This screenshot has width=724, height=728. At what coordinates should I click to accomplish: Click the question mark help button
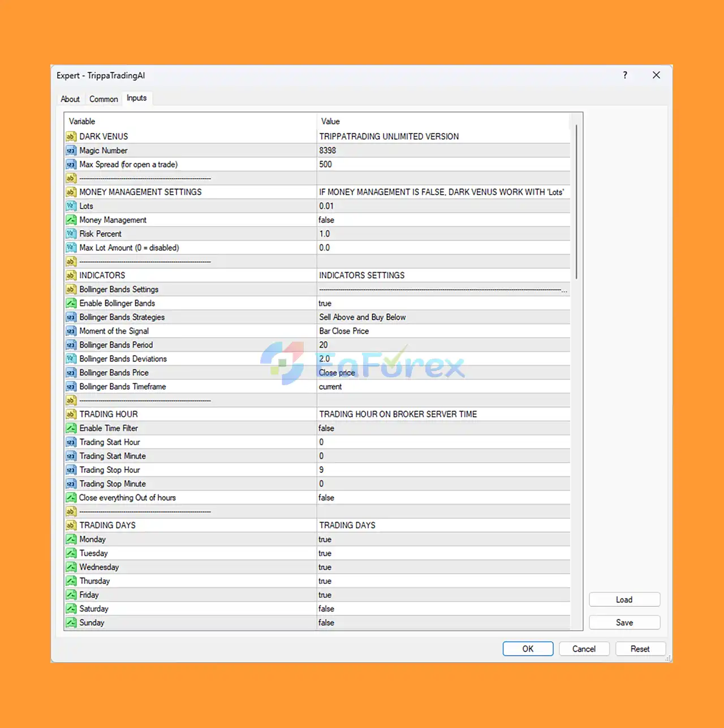(625, 75)
